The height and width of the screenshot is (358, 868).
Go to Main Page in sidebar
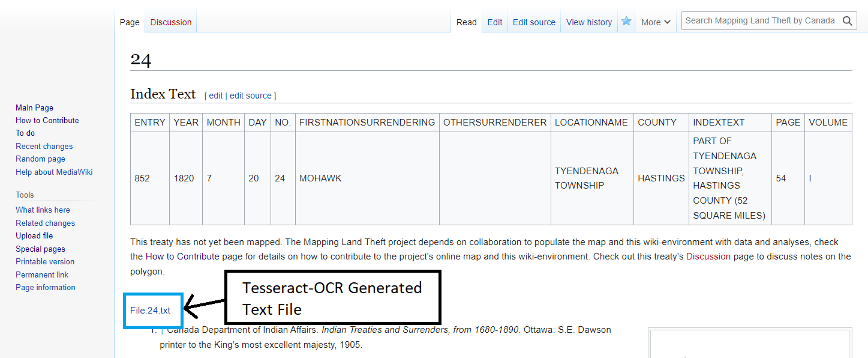point(34,108)
